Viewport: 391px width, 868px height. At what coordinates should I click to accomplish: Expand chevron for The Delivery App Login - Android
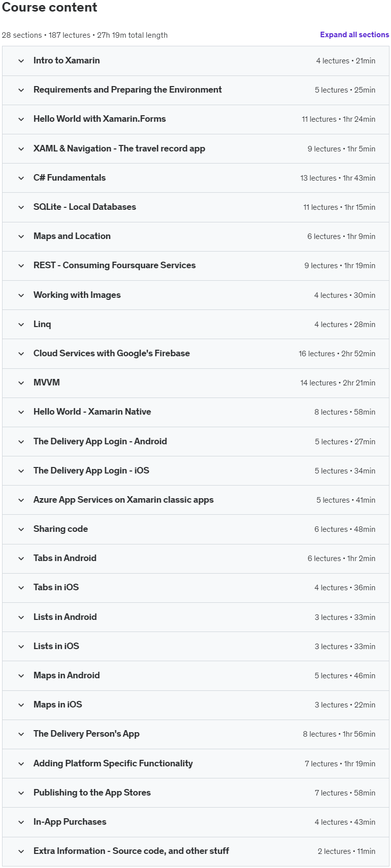(21, 442)
